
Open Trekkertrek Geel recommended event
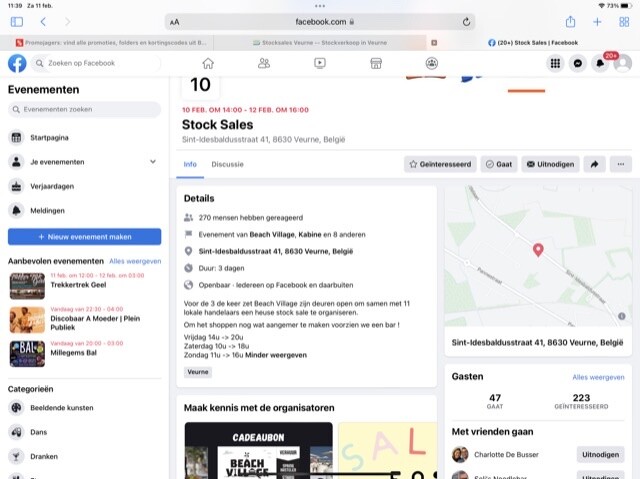(x=78, y=285)
